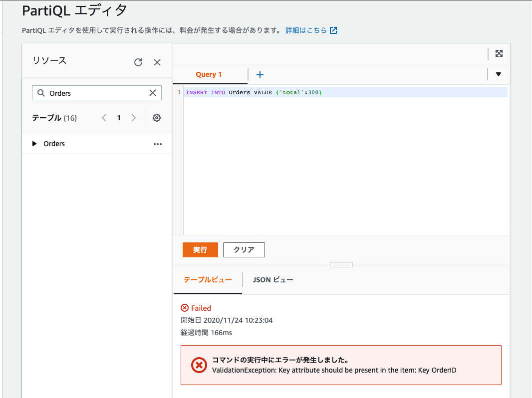Select the Query 1 tab

209,74
